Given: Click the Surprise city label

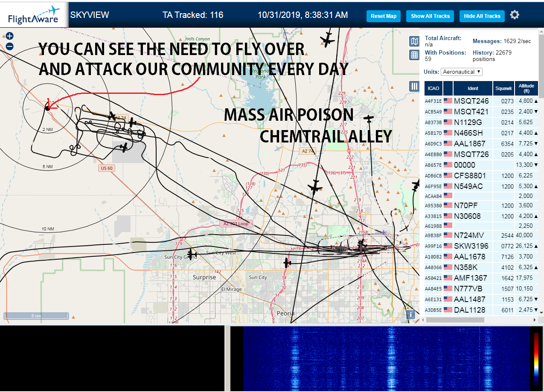Looking at the screenshot, I should point(204,277).
